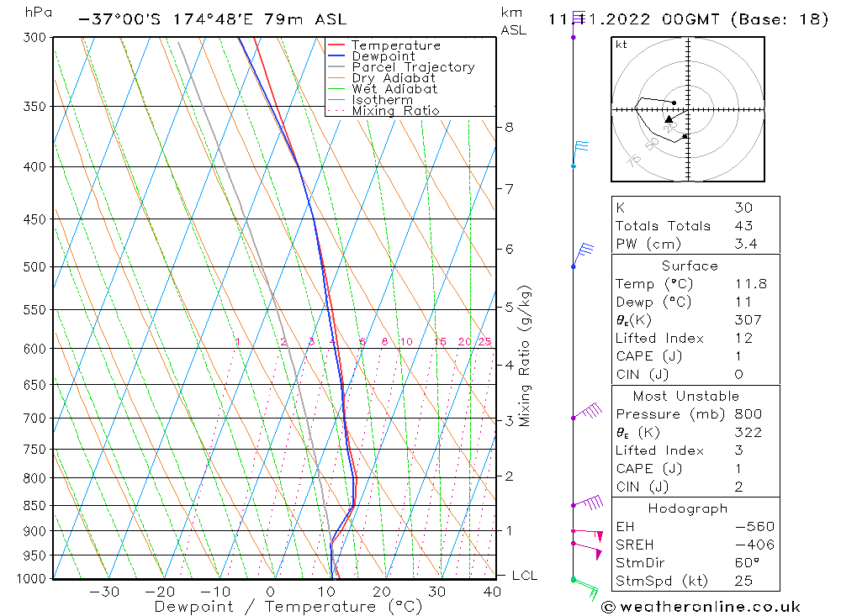This screenshot has height=616, width=841.
Task: Click the Pressure (mb) value 800
Action: [748, 413]
